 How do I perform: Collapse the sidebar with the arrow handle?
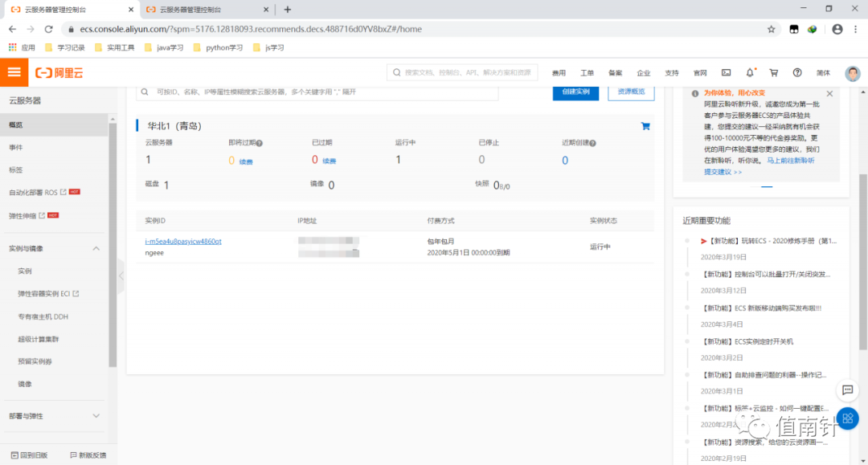point(121,275)
